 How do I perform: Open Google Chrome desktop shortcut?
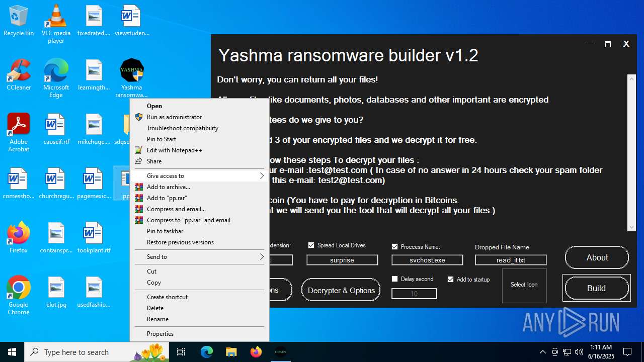(19, 296)
